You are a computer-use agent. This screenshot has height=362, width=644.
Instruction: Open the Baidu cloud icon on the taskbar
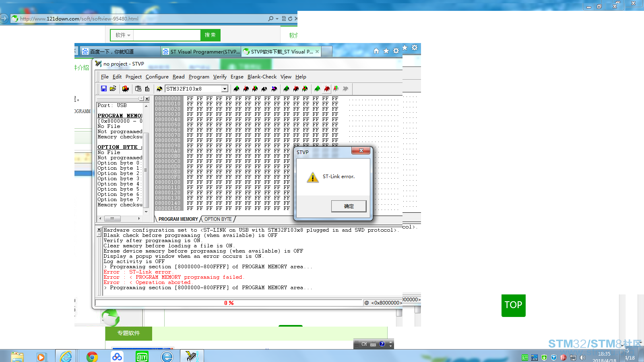[117, 356]
